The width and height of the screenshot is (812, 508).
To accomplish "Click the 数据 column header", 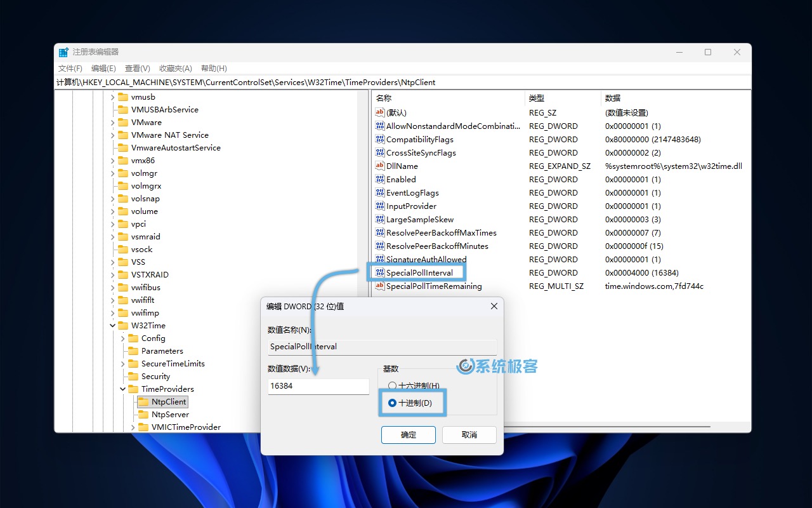I will click(x=613, y=98).
